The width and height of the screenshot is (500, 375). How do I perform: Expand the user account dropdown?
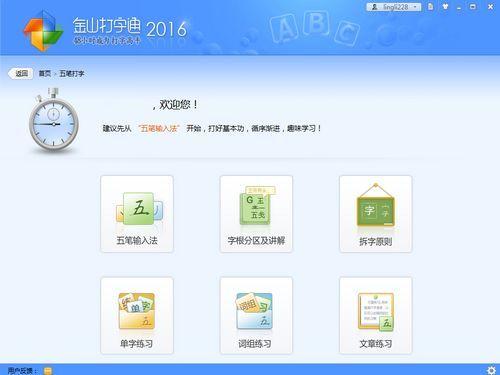[394, 7]
